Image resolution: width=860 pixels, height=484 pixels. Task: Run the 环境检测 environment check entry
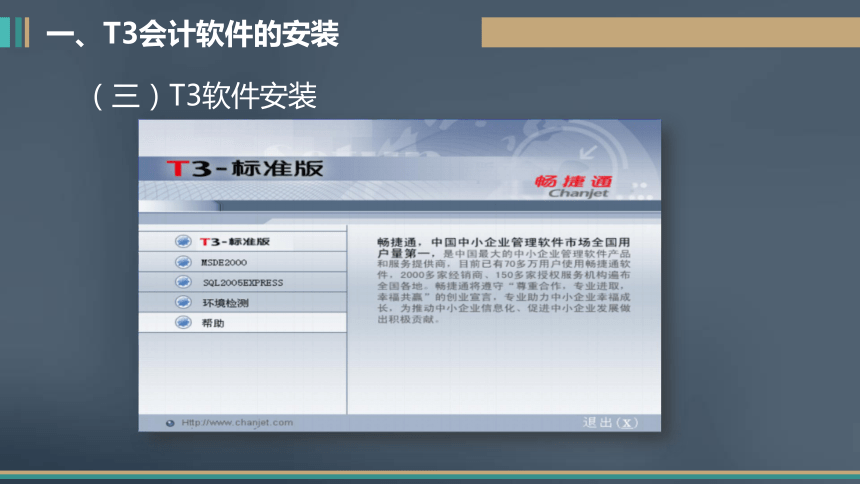[x=242, y=303]
